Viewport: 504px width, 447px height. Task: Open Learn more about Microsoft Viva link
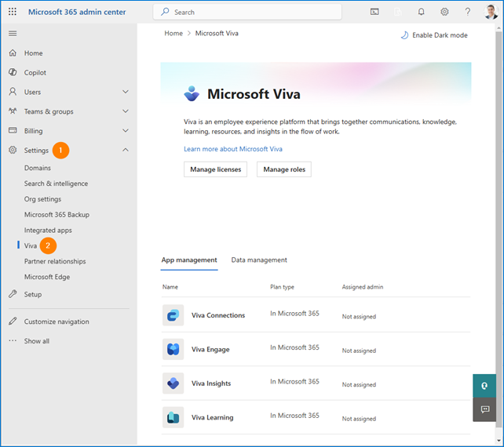[233, 149]
